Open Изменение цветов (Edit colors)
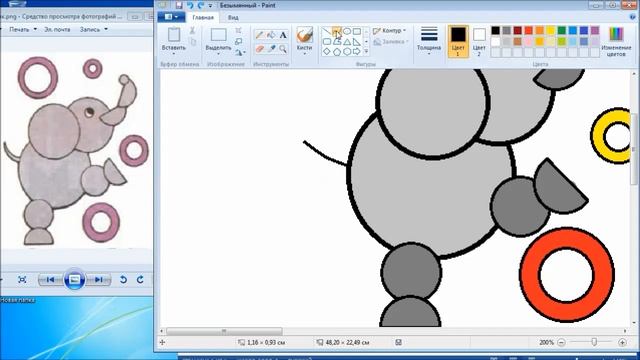 pos(616,41)
